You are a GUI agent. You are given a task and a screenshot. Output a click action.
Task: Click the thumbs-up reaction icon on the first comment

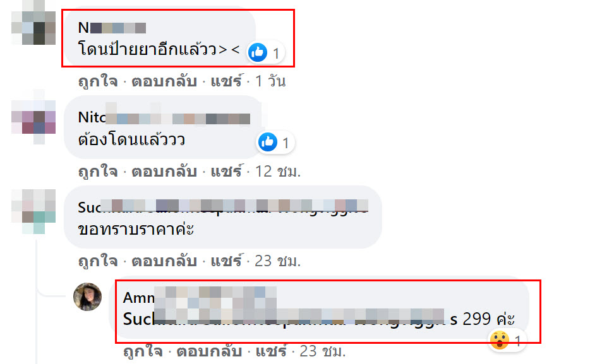pos(258,52)
